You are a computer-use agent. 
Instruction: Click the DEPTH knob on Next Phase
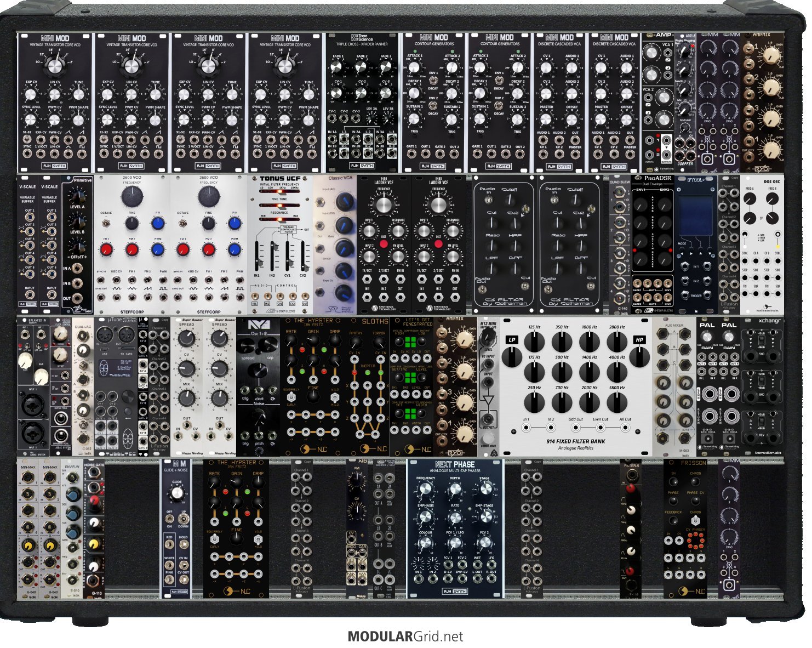tap(455, 489)
